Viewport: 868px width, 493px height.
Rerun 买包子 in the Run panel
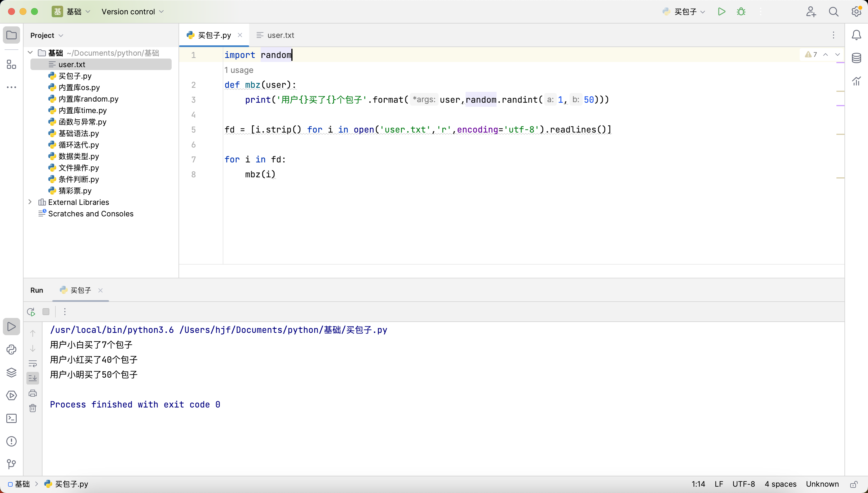[x=31, y=312]
